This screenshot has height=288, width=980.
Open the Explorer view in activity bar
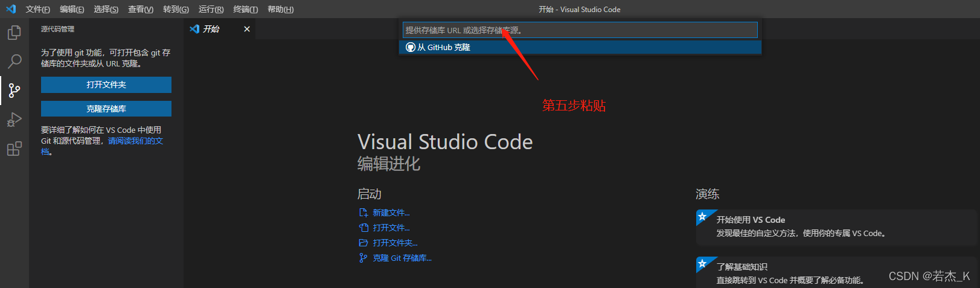pos(14,32)
